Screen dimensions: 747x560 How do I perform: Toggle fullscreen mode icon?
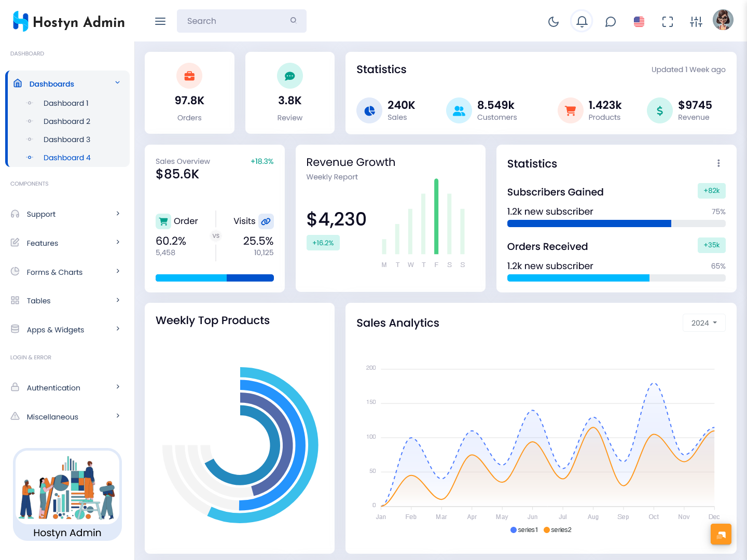[x=668, y=21]
